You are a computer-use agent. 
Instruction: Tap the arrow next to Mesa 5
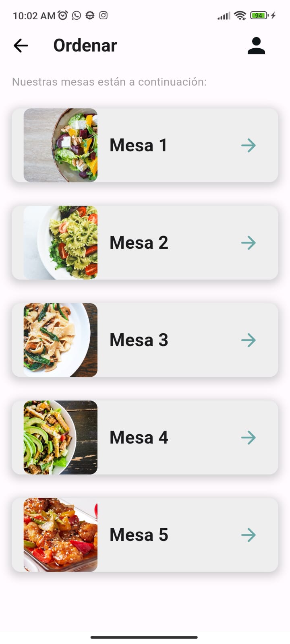(x=249, y=535)
